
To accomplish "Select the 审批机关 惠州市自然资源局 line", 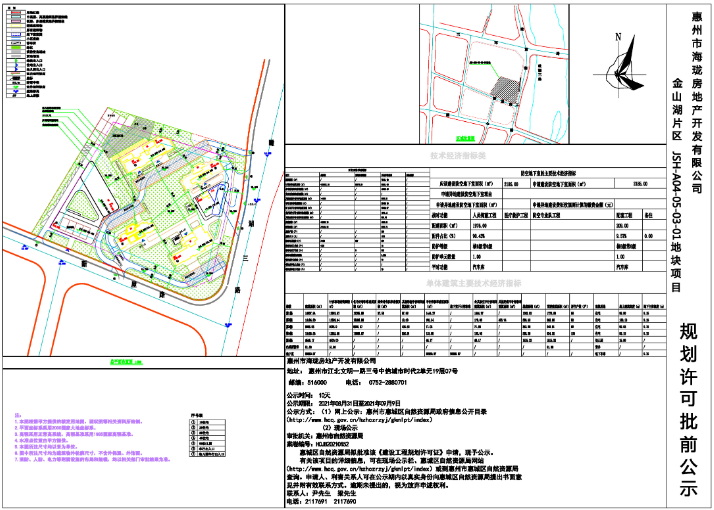I will [x=324, y=436].
